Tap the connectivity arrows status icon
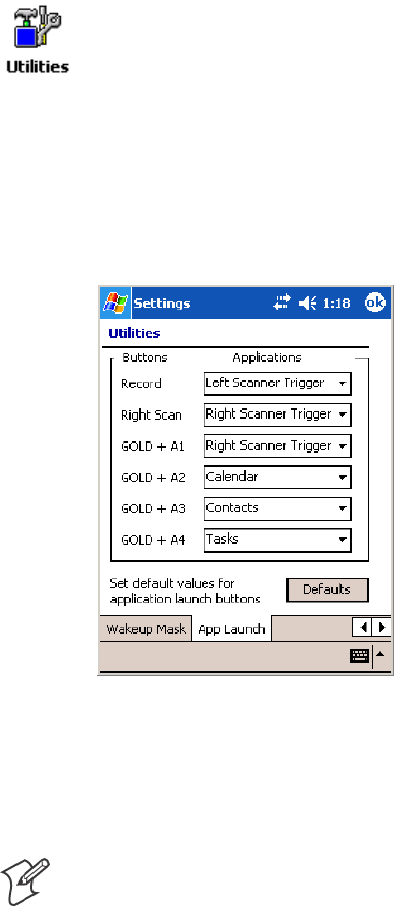The image size is (394, 906). 282,303
